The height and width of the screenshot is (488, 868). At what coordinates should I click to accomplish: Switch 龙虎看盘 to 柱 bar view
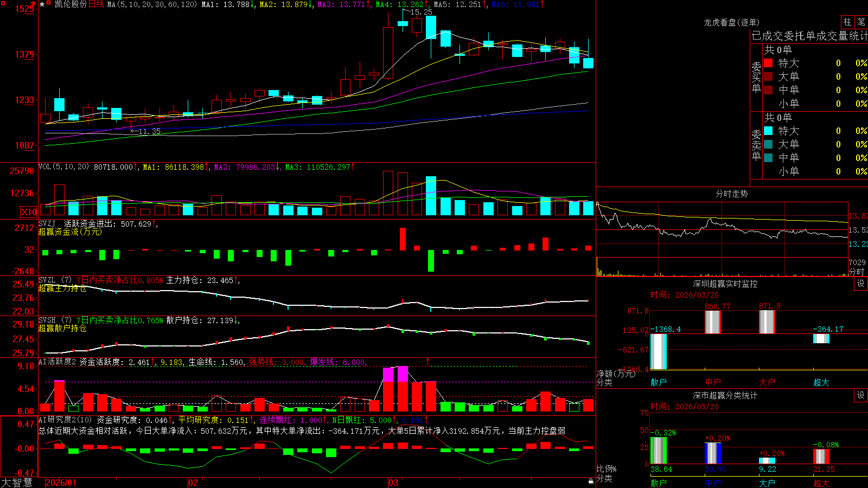click(847, 22)
